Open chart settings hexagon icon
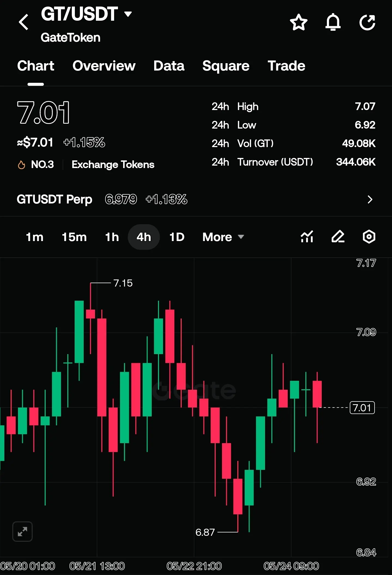The image size is (392, 575). pos(369,236)
